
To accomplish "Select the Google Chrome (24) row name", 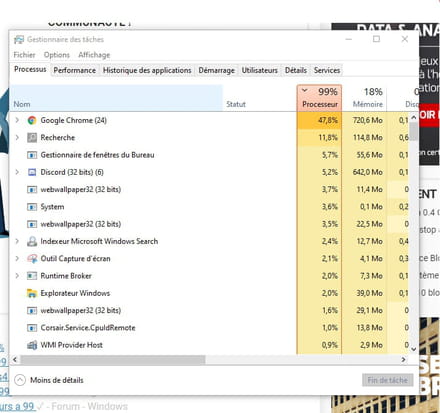I will point(74,120).
